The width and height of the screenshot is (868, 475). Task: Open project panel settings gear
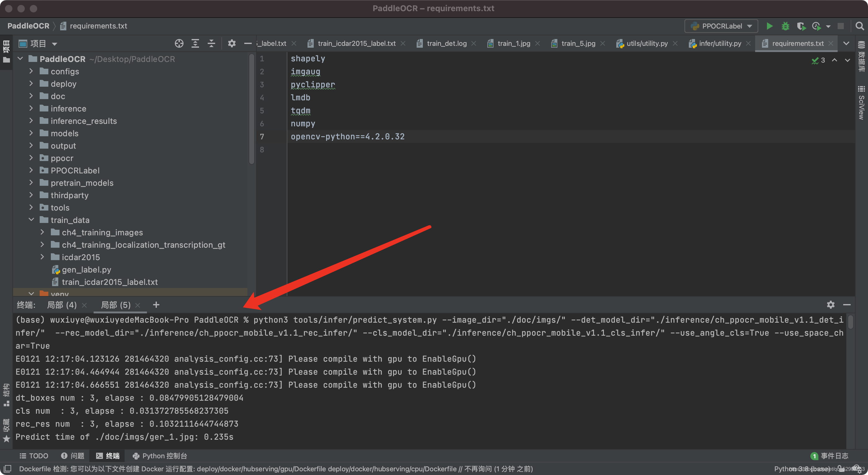[x=232, y=43]
